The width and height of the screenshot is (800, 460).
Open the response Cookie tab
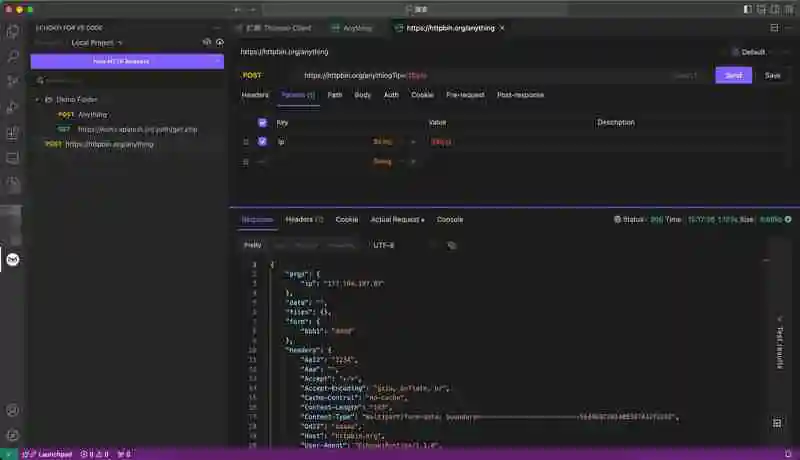coord(347,220)
